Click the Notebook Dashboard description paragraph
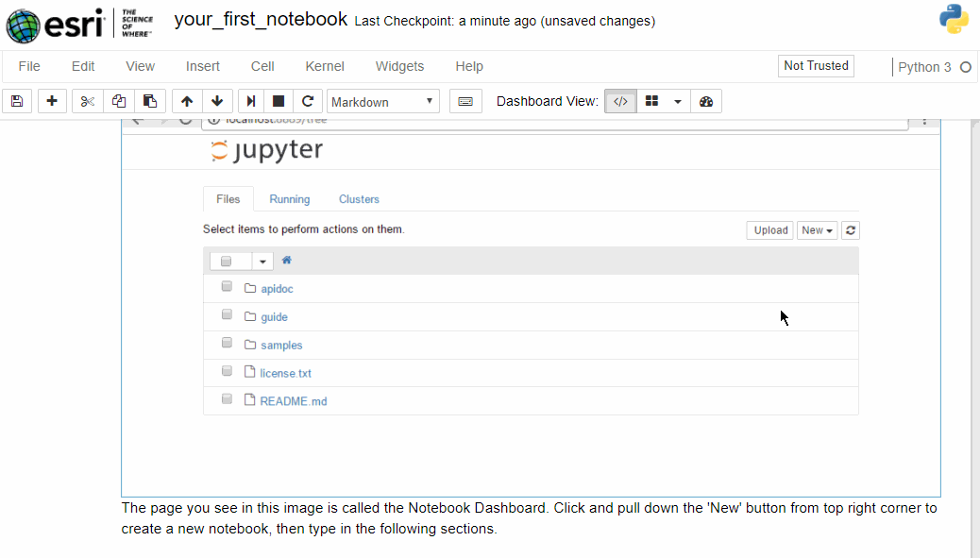The height and width of the screenshot is (558, 980). (x=529, y=518)
